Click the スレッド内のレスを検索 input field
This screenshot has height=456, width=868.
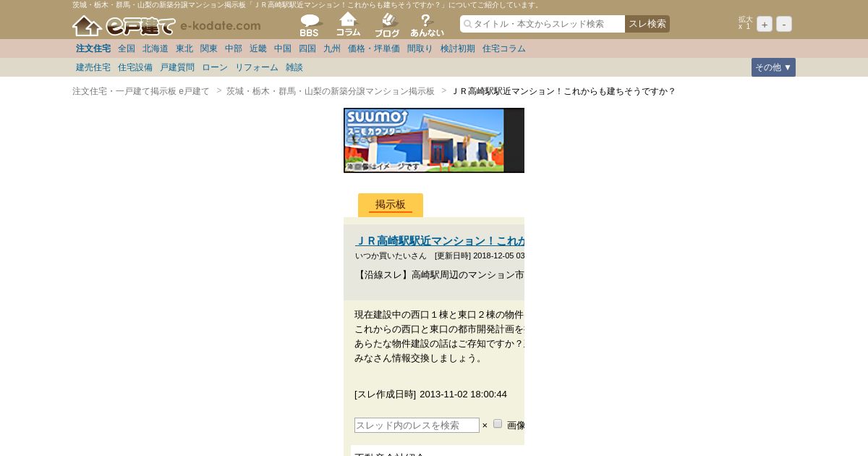pos(417,426)
